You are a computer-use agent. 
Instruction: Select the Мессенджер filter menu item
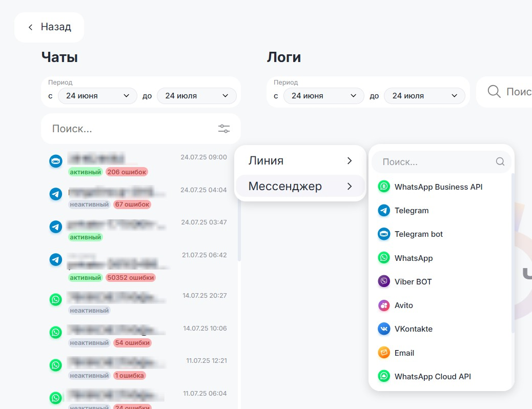(x=300, y=187)
